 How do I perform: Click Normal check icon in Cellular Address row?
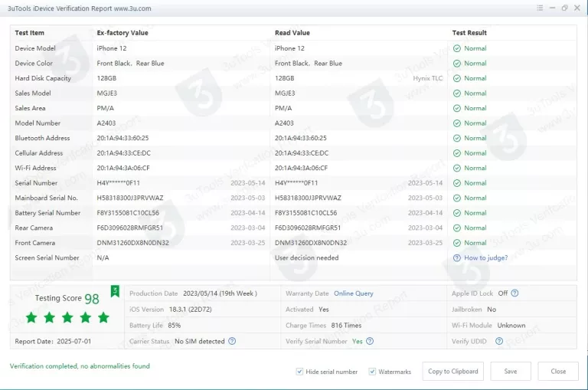click(x=457, y=153)
